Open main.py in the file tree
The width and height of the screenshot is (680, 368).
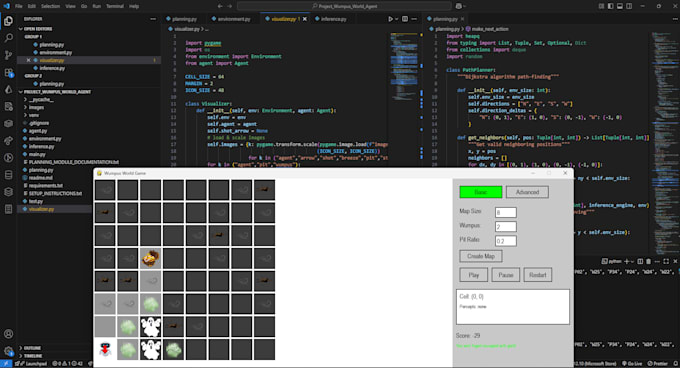pos(37,154)
